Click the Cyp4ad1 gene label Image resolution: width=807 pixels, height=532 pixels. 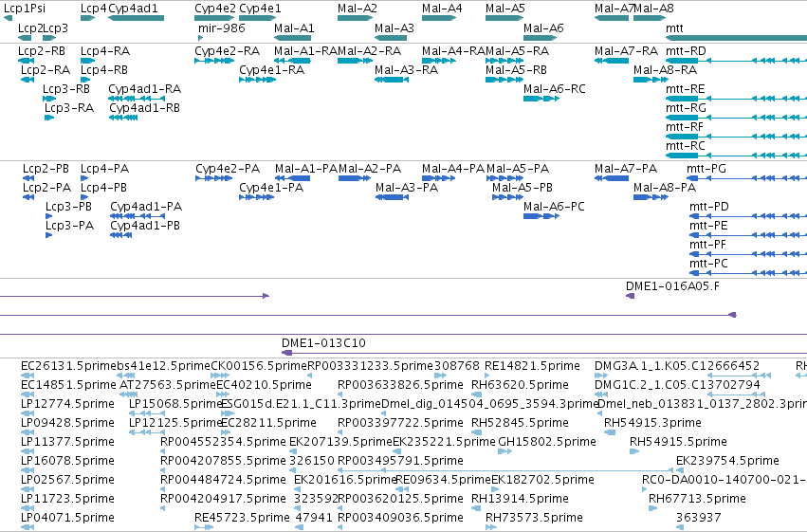pos(134,9)
